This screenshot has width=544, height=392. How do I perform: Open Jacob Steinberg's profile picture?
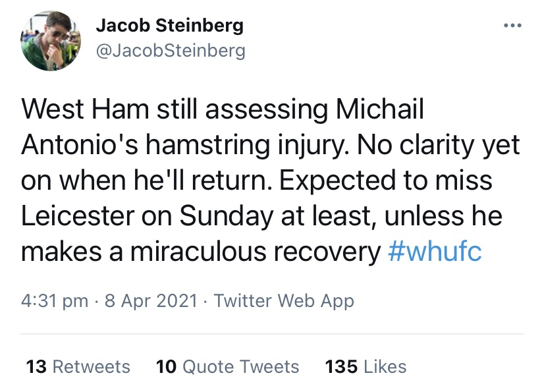point(51,41)
